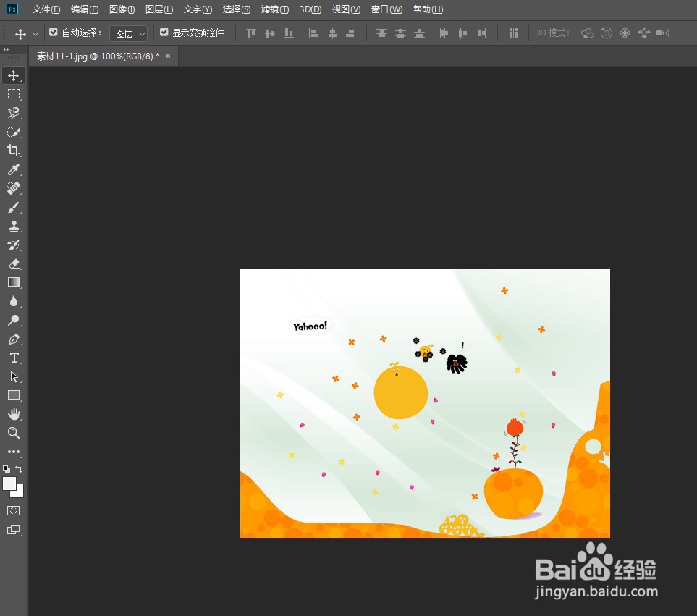Select the Rectangle shape tool

(x=13, y=395)
